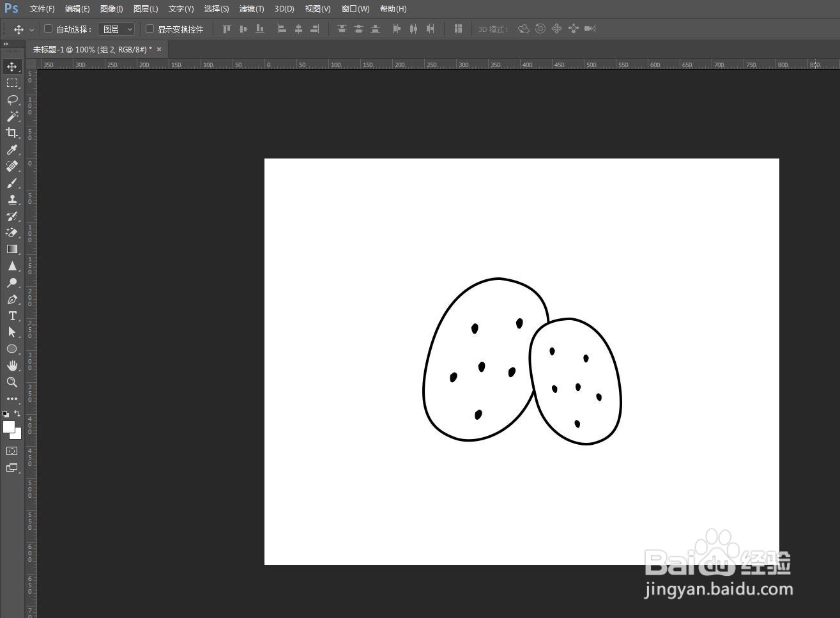Select the Brush tool
This screenshot has height=618, width=840.
pyautogui.click(x=12, y=183)
